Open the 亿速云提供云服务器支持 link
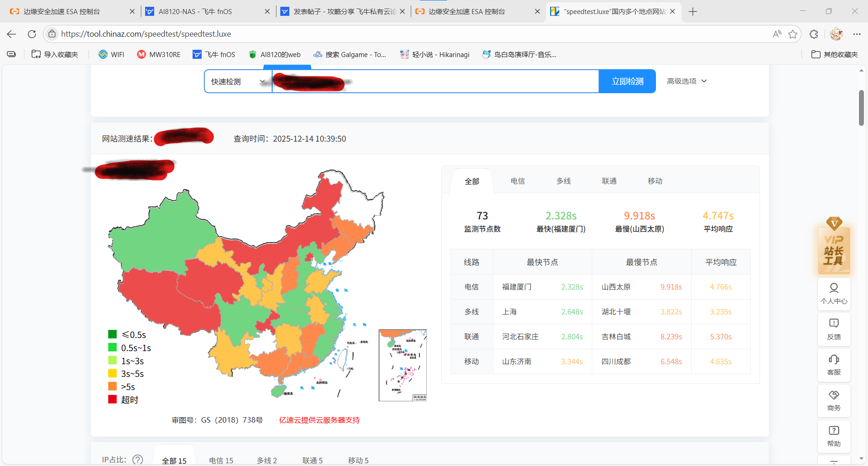The height and width of the screenshot is (466, 868). (319, 420)
